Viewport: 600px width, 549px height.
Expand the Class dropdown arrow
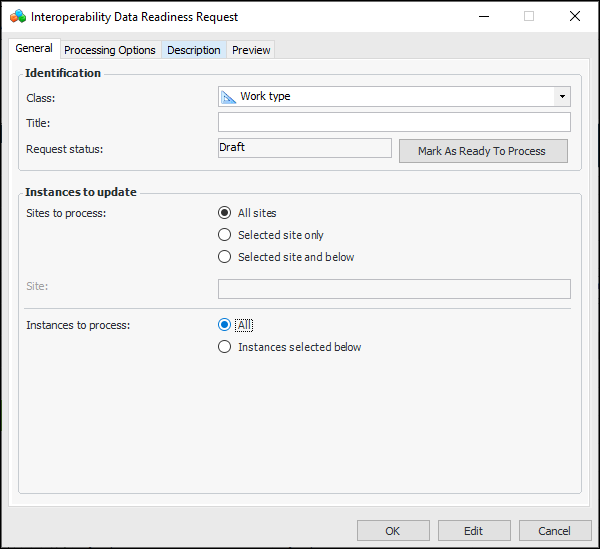(x=563, y=97)
